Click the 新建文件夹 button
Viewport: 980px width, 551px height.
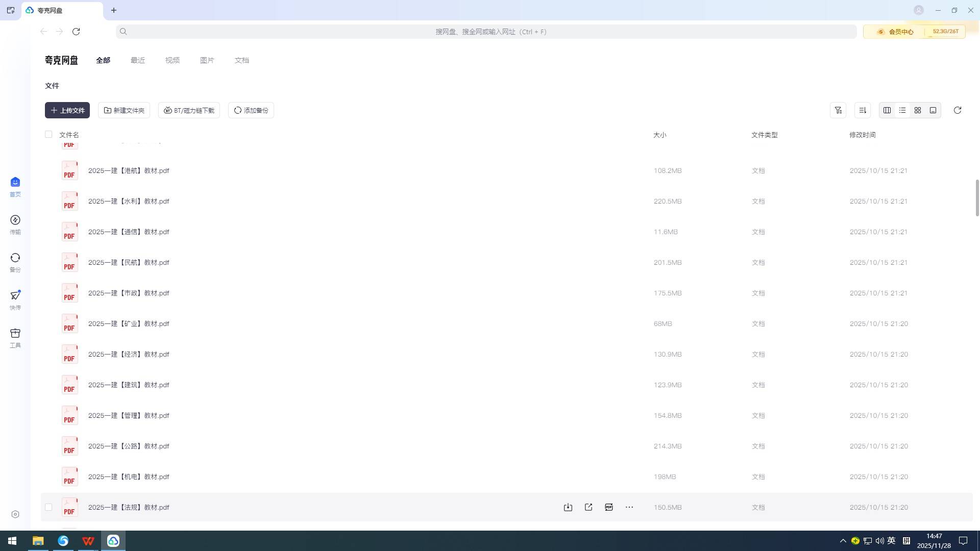(124, 110)
